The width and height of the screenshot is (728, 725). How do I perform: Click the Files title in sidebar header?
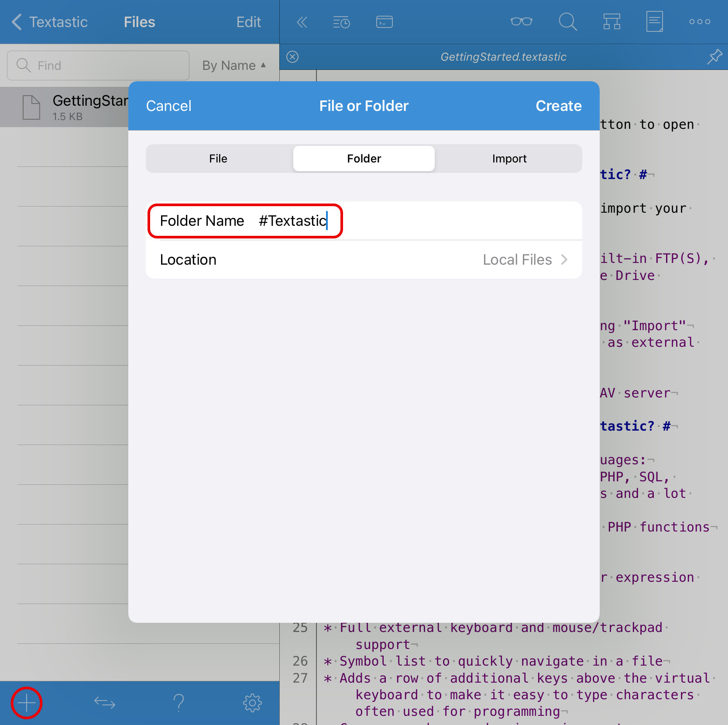point(139,22)
